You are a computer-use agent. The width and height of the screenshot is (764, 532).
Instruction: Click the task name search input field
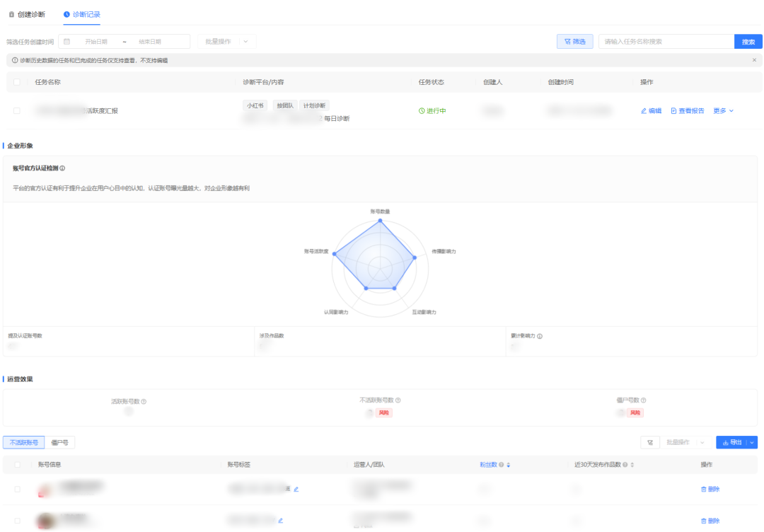665,42
